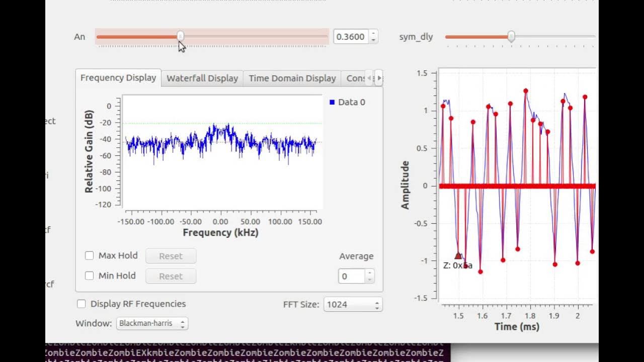
Task: Toggle the Data 0 legend entry
Action: click(x=347, y=102)
